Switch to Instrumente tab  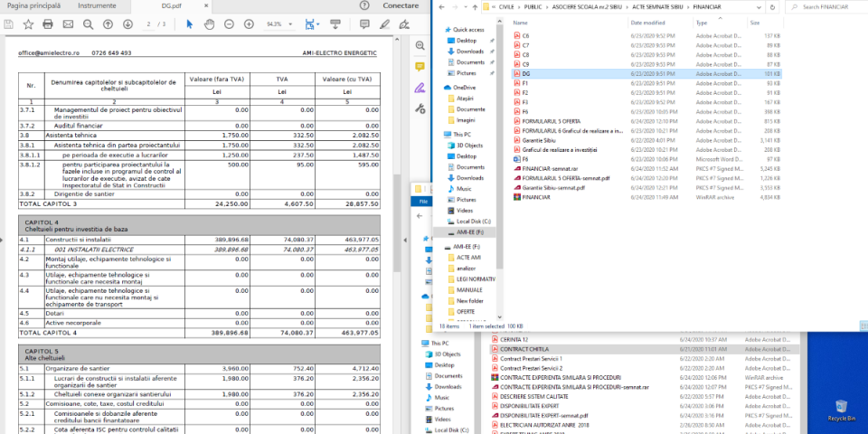click(98, 5)
